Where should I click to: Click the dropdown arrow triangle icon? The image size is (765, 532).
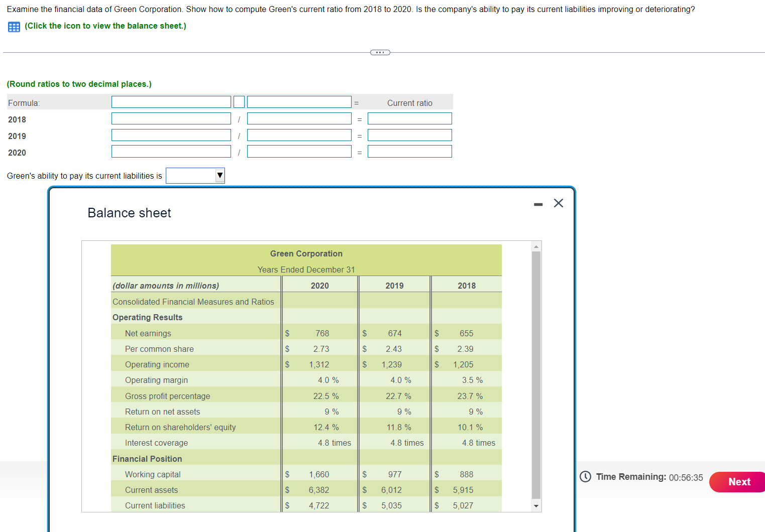(220, 176)
